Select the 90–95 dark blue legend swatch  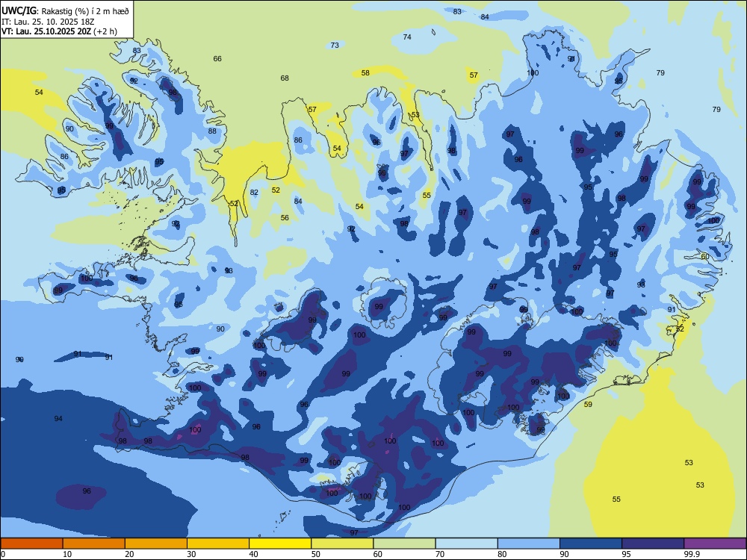tap(591, 544)
